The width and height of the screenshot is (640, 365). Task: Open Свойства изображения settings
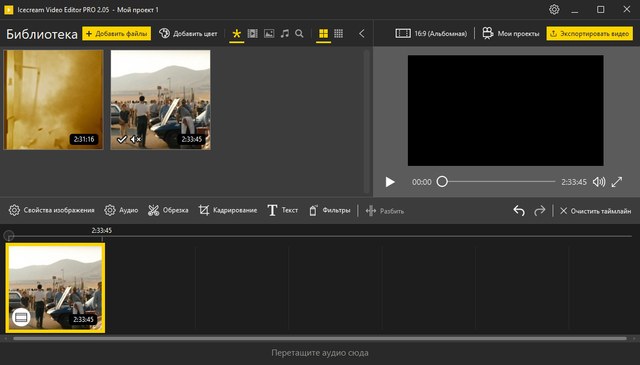[x=51, y=210]
